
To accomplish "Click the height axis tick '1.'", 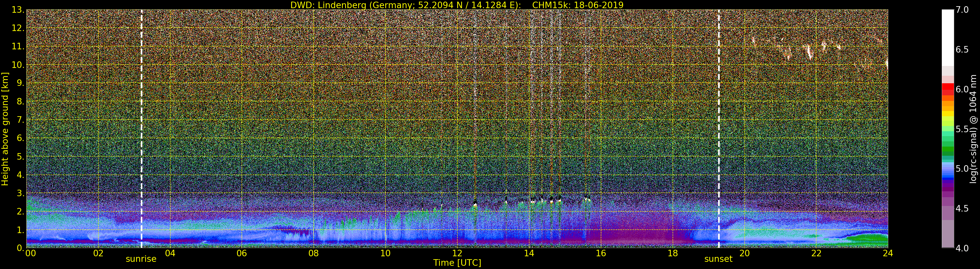I will [21, 230].
